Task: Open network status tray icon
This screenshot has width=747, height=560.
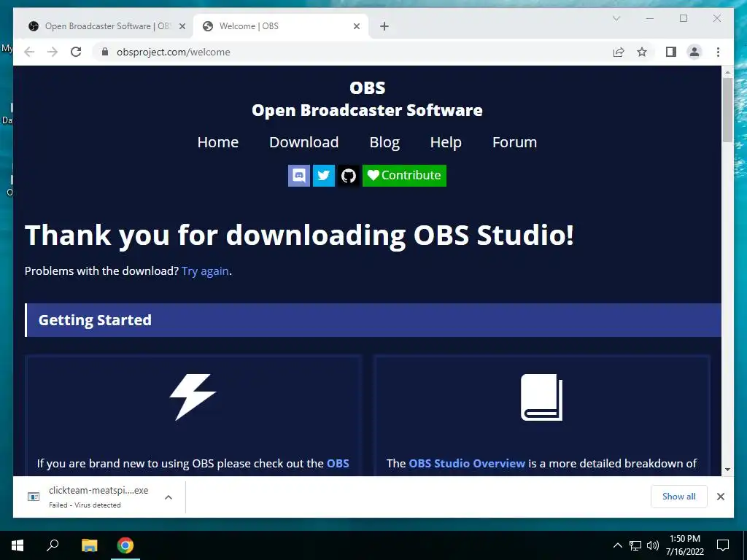Action: (635, 545)
